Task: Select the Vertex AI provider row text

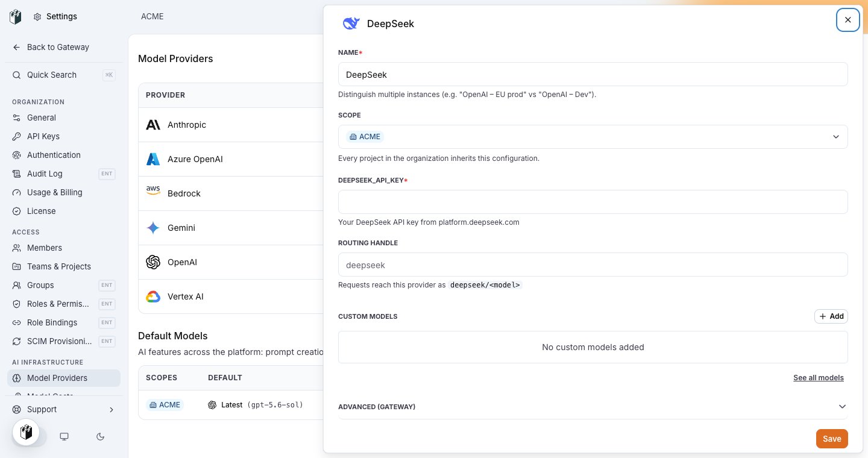Action: (x=186, y=296)
